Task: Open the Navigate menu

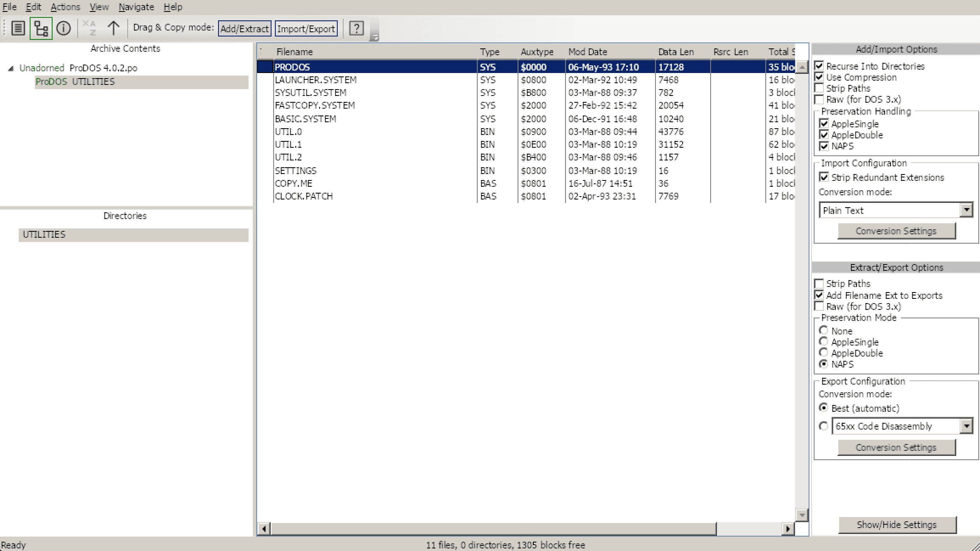Action: [x=136, y=7]
